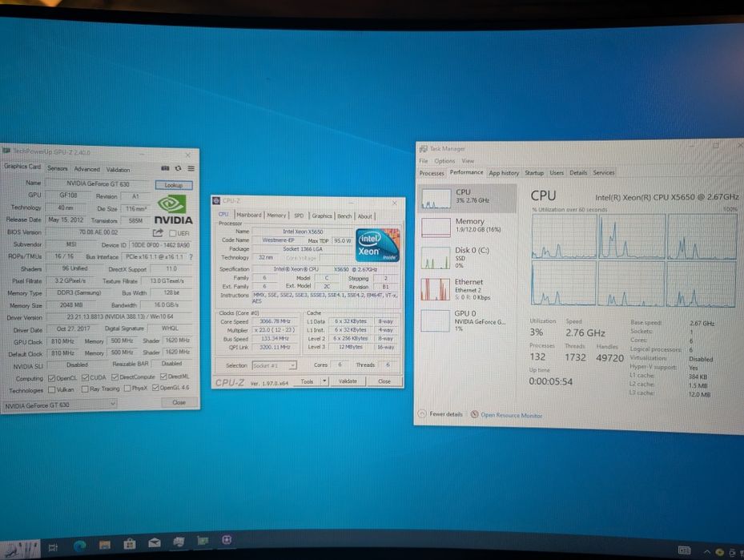744x560 pixels.
Task: Open the GPU-Z hamburger menu
Action: [x=191, y=168]
